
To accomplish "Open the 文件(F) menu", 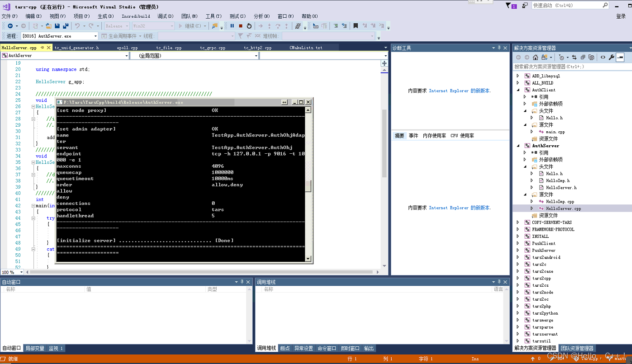I will click(9, 16).
